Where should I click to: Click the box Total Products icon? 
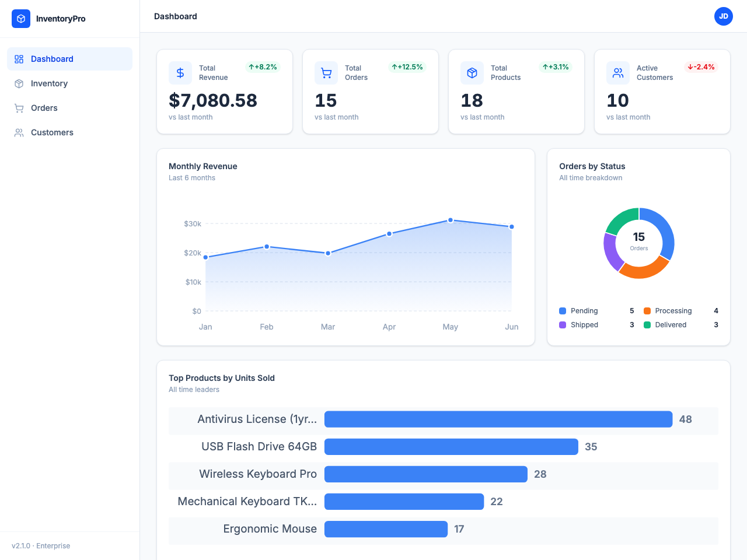pos(472,73)
